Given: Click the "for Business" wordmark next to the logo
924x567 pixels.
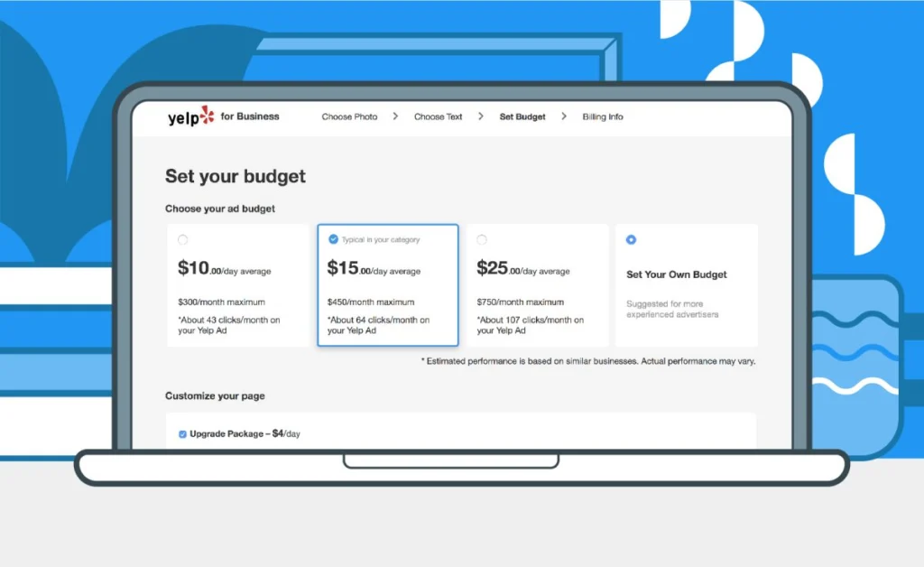Looking at the screenshot, I should point(250,116).
